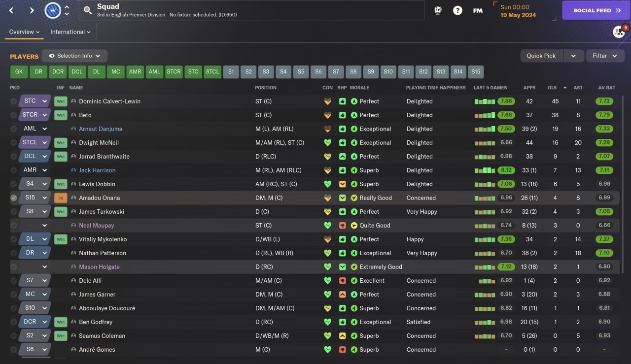Toggle the pick checkbox for Jarrad Branthwaite
Screen dimensions: 631x364
(x=14, y=157)
